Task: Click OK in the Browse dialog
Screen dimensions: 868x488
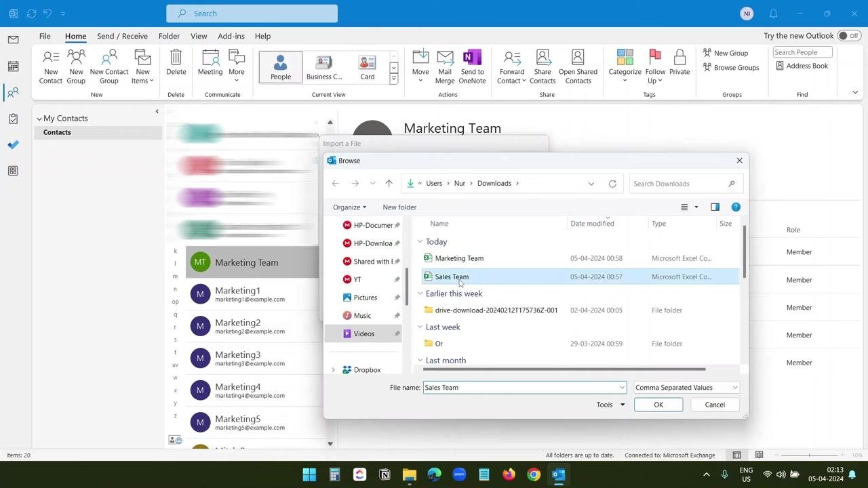Action: click(658, 405)
